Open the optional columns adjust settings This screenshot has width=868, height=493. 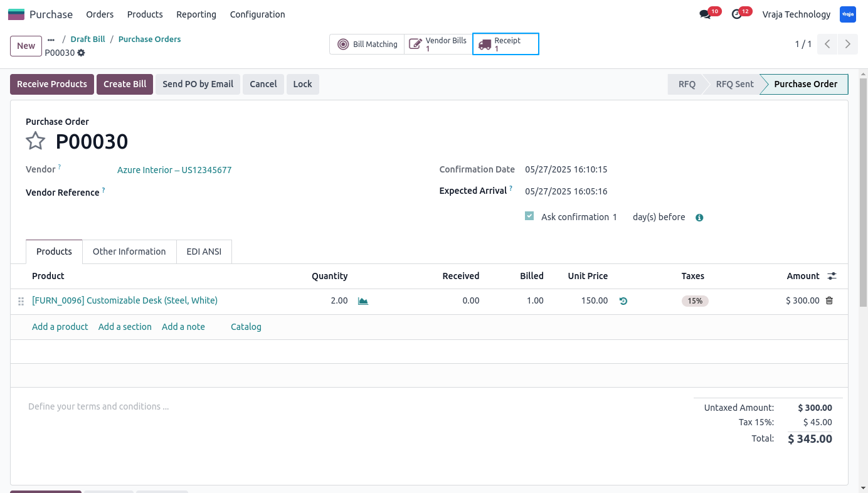point(832,276)
